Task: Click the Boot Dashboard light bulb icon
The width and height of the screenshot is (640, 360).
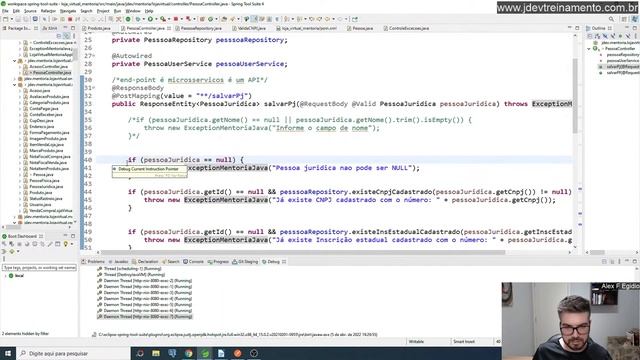Action: coord(65,244)
